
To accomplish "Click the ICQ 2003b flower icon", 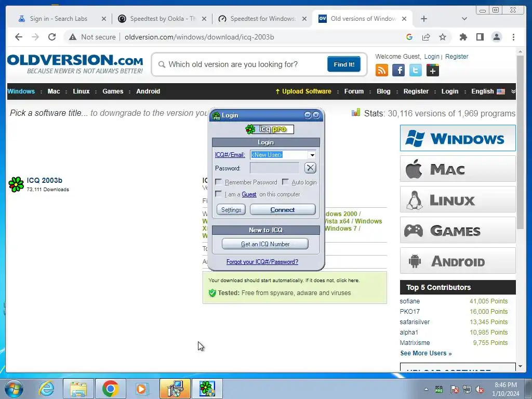I will (16, 184).
